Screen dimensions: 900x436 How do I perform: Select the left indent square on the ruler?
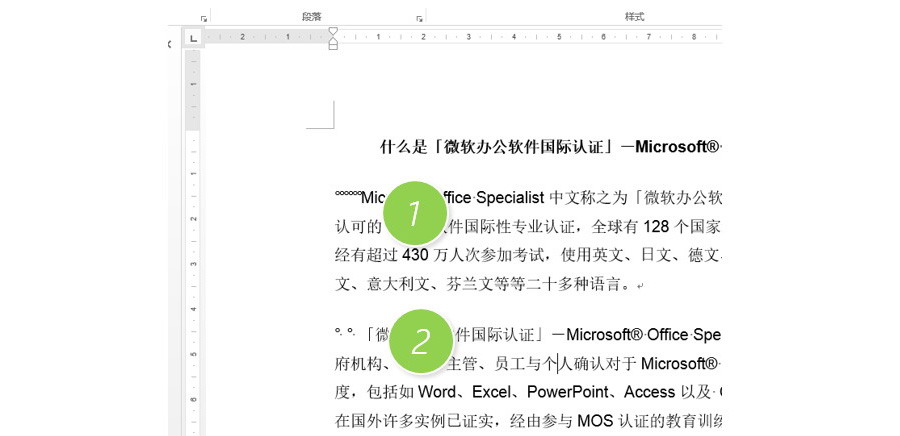pos(333,45)
